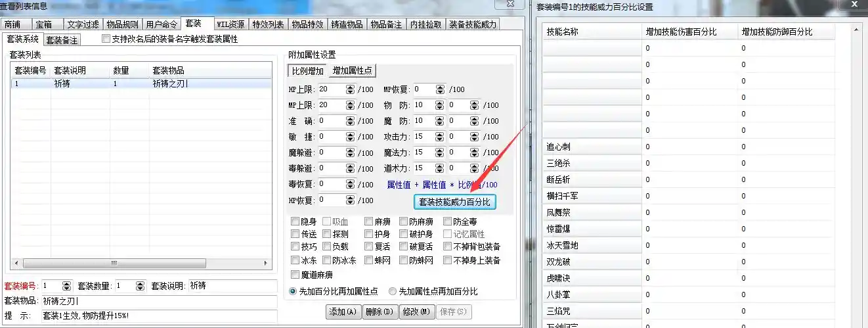The image size is (868, 328).
Task: Adjust the MP上限 spinner arrows
Action: (x=350, y=105)
